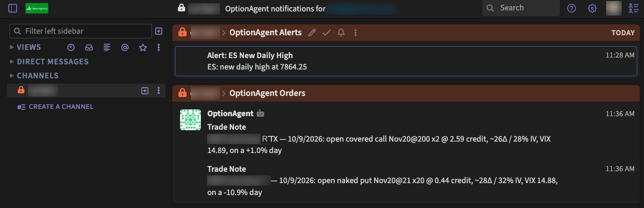
Task: Click 11:36 AM timestamp on OptionAgent row
Action: [620, 114]
